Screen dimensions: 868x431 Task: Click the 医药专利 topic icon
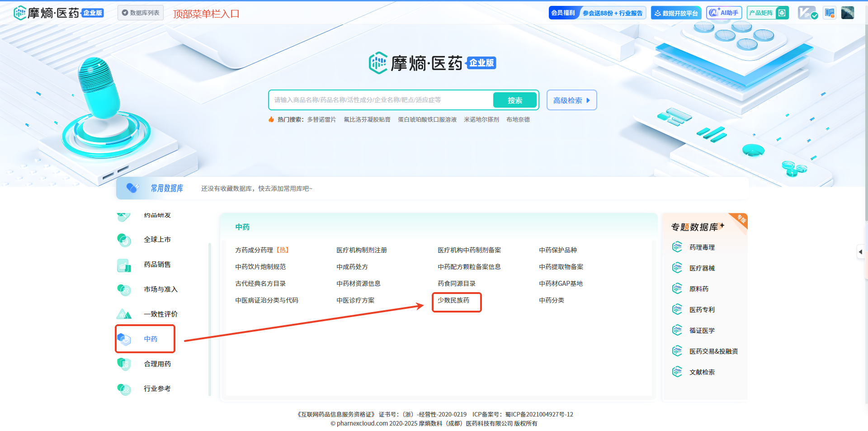click(x=677, y=309)
